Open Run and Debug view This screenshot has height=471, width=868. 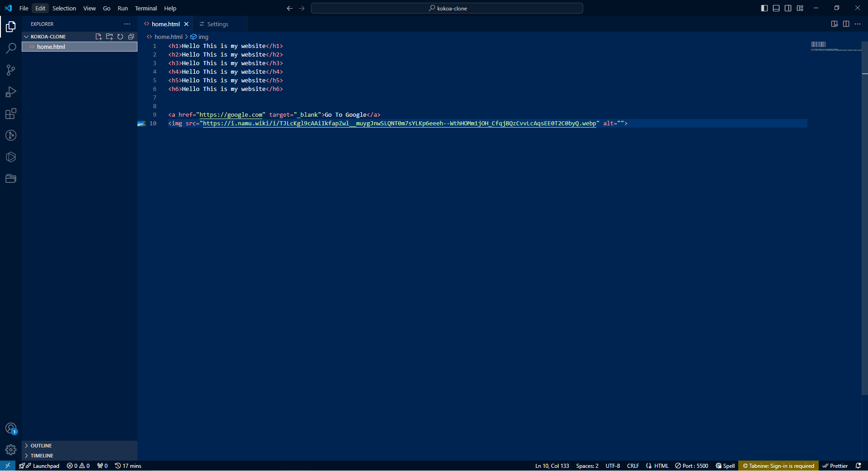11,92
